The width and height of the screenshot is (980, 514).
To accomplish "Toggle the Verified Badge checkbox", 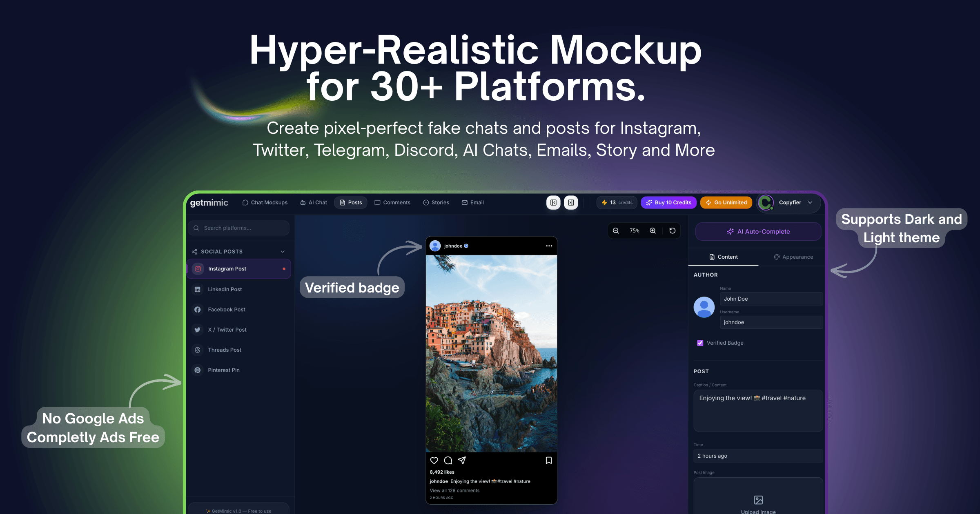I will pyautogui.click(x=700, y=343).
